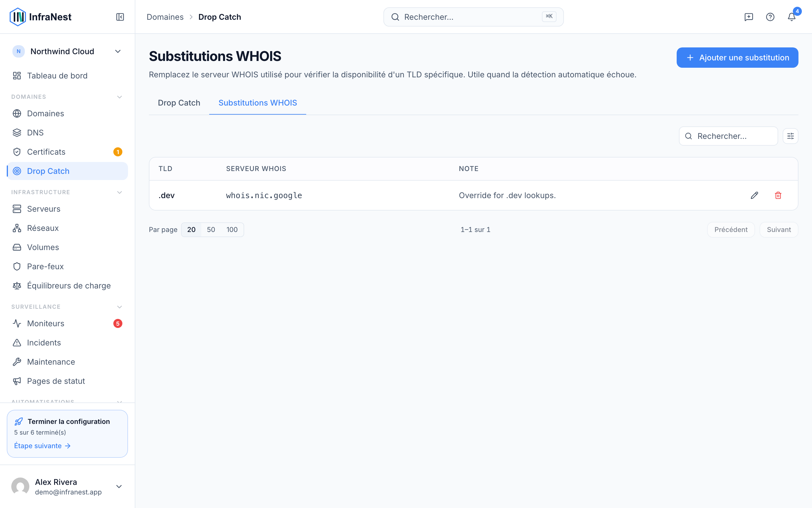812x508 pixels.
Task: Click the InfraNest logo
Action: tap(41, 17)
